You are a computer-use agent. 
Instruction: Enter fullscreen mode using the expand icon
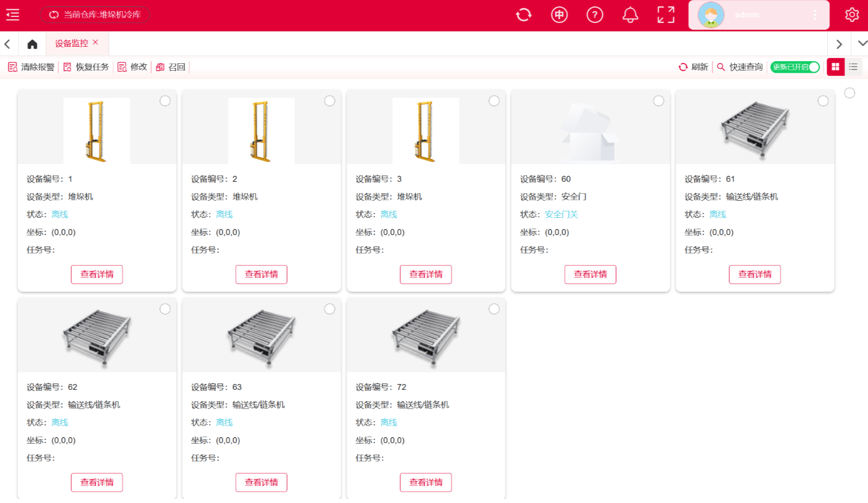665,15
